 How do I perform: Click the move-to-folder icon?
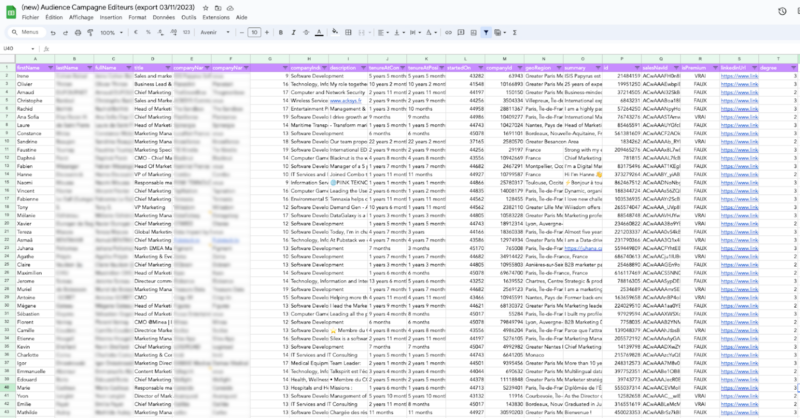[218, 8]
